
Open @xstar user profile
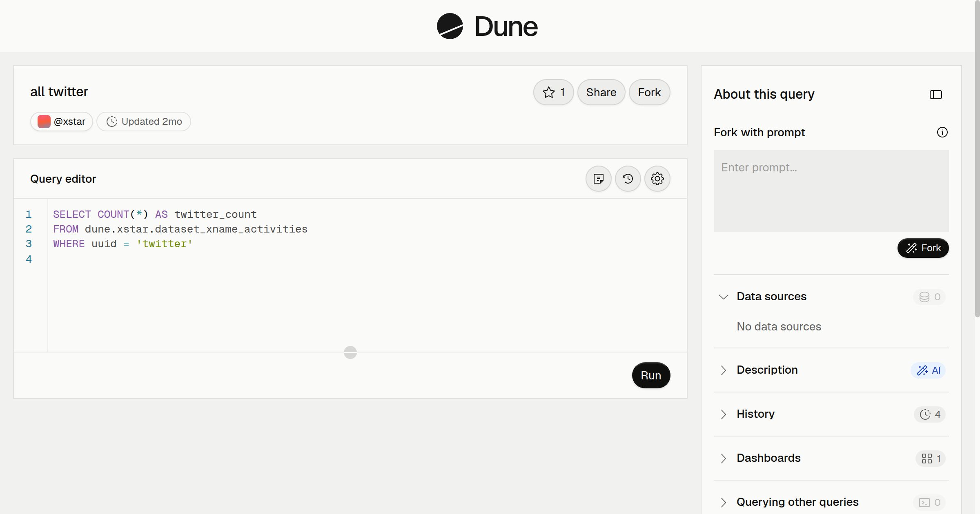(62, 122)
